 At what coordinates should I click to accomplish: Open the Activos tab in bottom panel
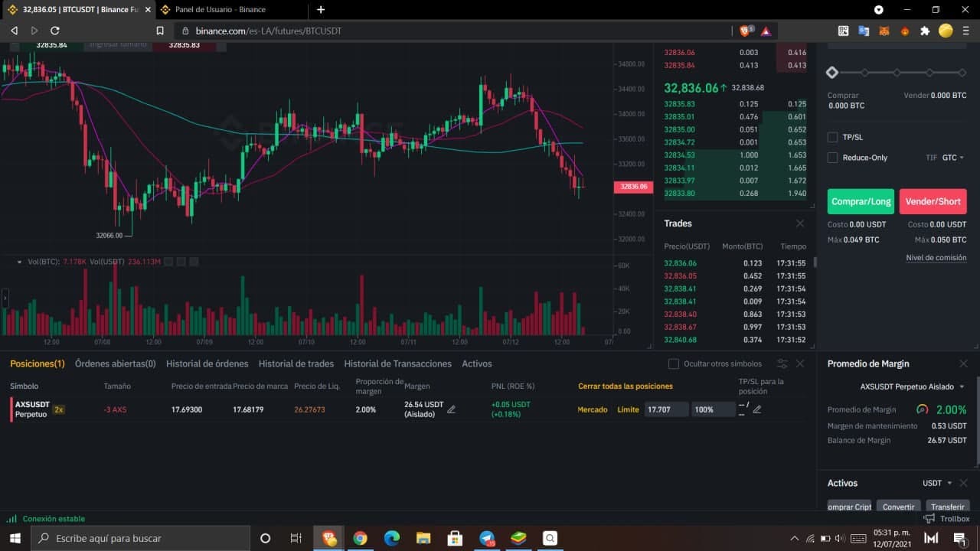pyautogui.click(x=477, y=364)
